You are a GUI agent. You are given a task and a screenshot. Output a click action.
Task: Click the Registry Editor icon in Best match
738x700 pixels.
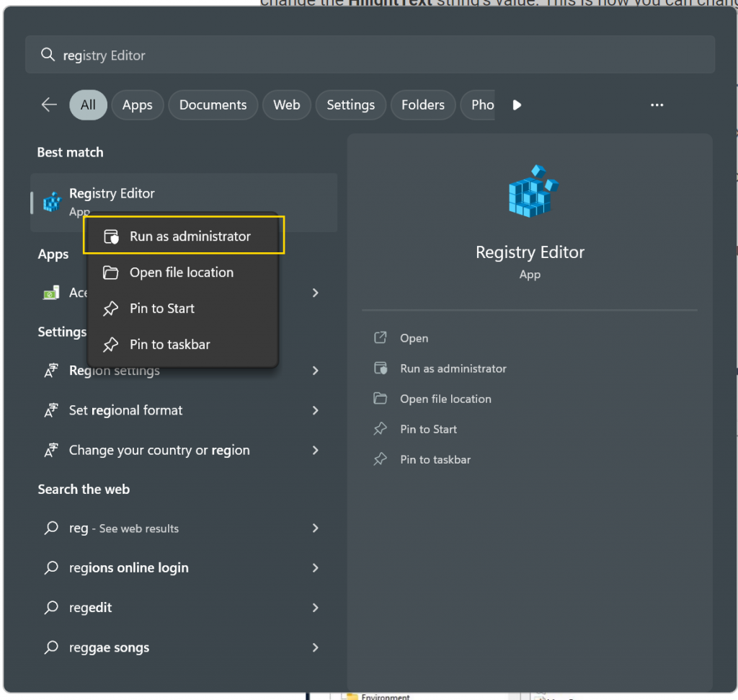click(52, 202)
